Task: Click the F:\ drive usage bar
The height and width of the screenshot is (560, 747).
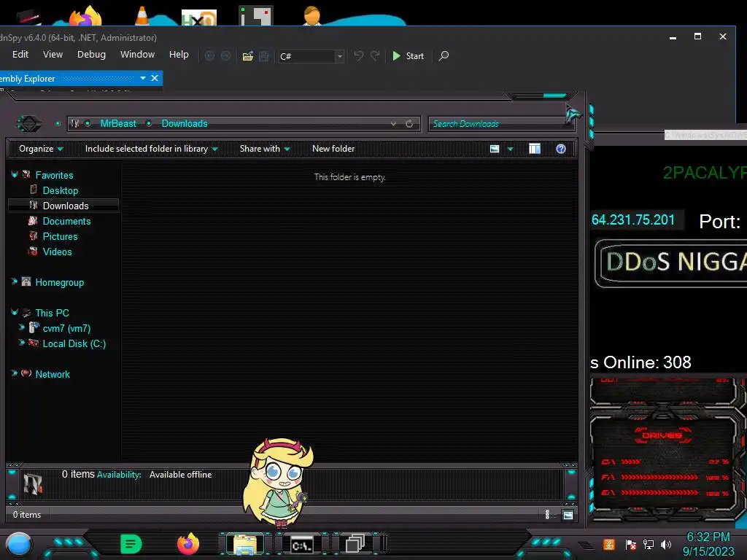Action: click(x=659, y=477)
